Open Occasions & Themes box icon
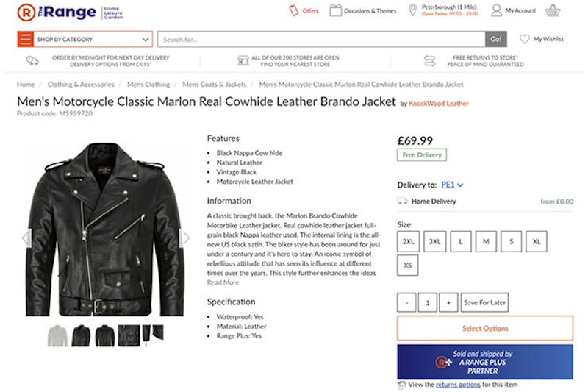The image size is (588, 392). tap(335, 11)
